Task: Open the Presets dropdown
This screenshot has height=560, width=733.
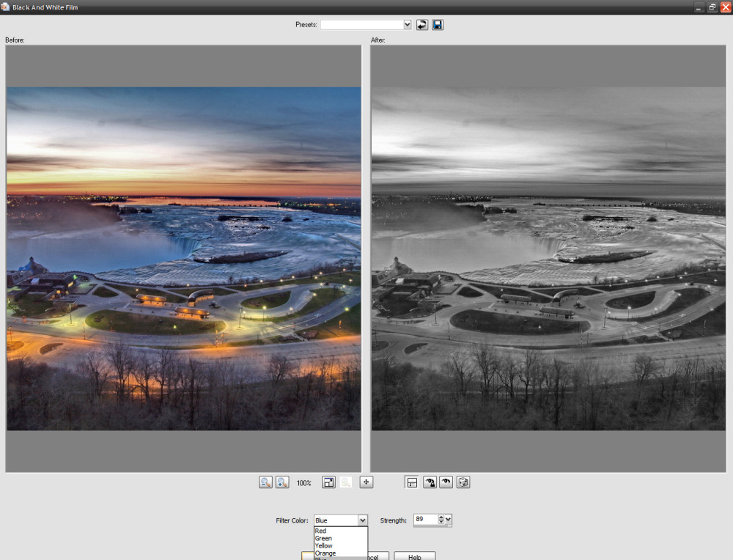Action: tap(407, 25)
